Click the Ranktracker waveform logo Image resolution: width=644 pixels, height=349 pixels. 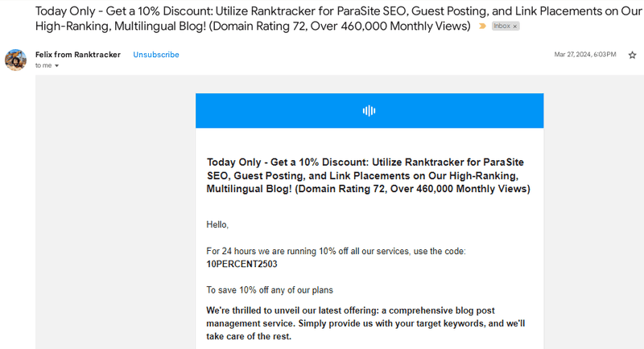(369, 110)
